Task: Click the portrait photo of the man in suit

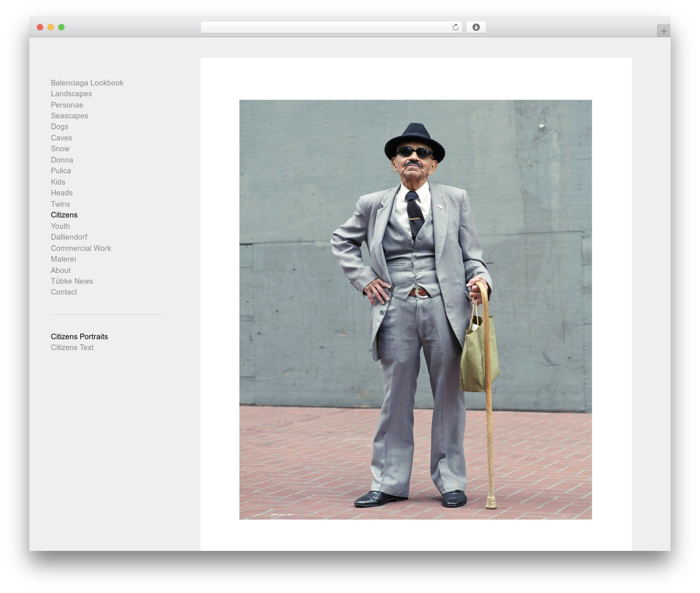Action: (x=416, y=310)
